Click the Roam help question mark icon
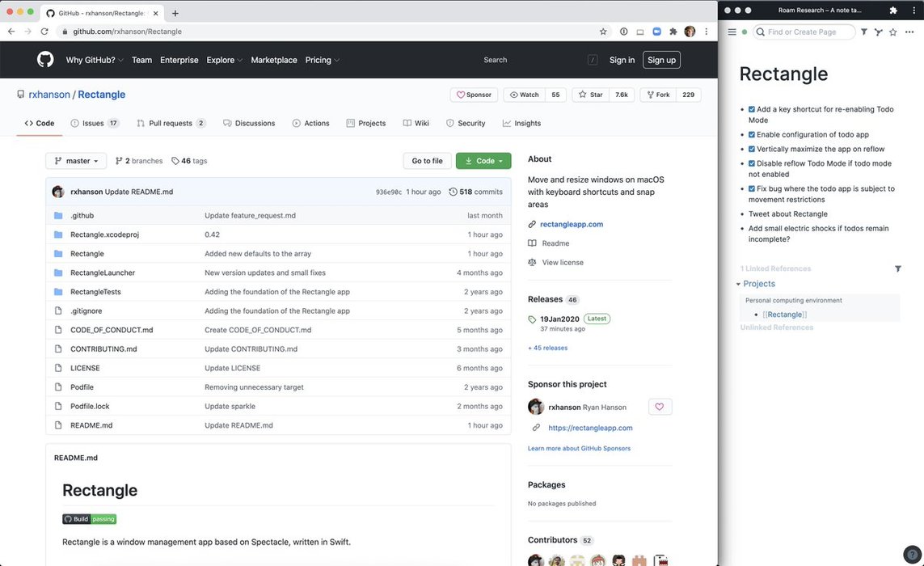 911,553
